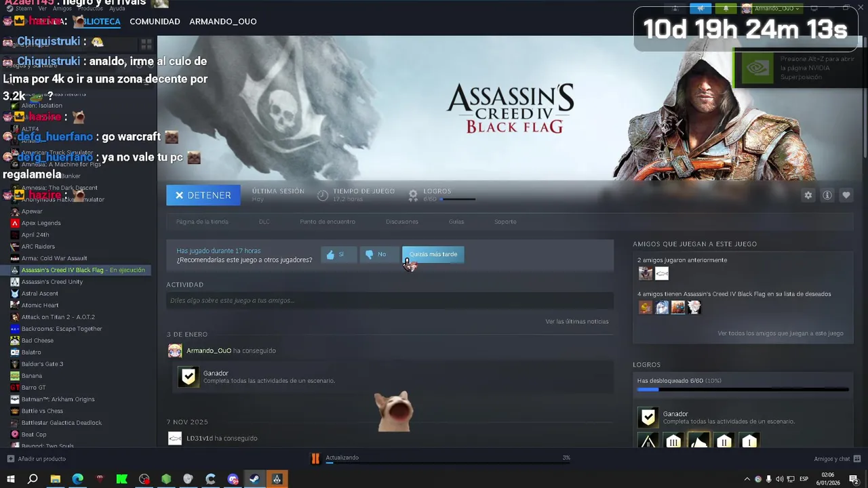Click achievements progress bar in Logros panel

[x=743, y=390]
